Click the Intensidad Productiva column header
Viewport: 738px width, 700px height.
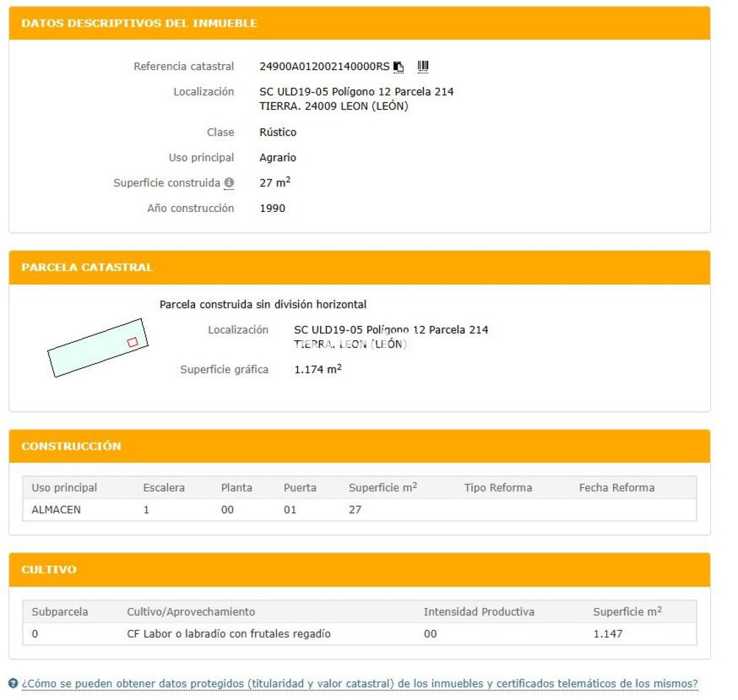[x=479, y=612]
